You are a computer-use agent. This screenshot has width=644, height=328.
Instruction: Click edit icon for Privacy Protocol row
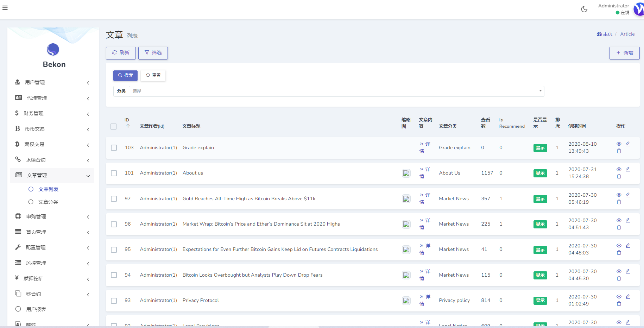pyautogui.click(x=627, y=297)
